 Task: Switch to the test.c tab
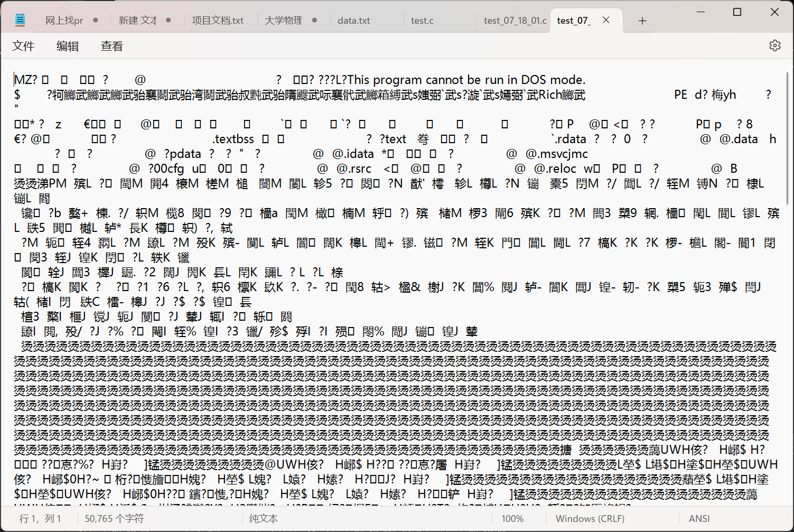click(422, 21)
